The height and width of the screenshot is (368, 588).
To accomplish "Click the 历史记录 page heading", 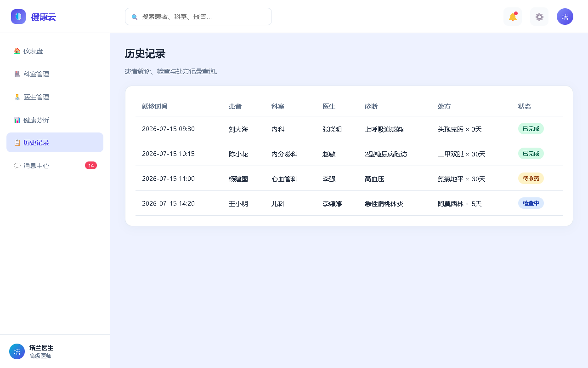I will click(145, 53).
